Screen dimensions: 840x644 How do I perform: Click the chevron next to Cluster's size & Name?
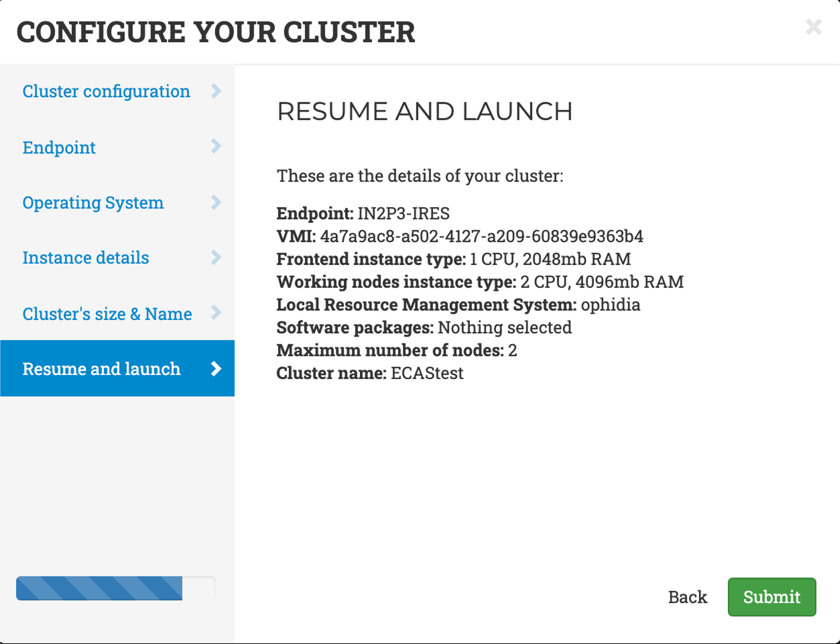(x=216, y=313)
